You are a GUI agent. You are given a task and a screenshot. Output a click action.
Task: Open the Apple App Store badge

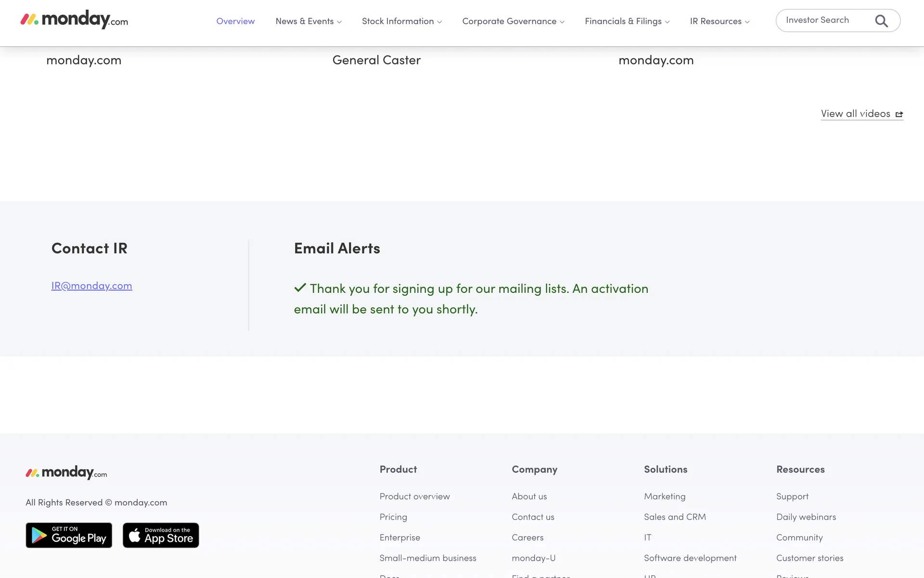pyautogui.click(x=161, y=535)
